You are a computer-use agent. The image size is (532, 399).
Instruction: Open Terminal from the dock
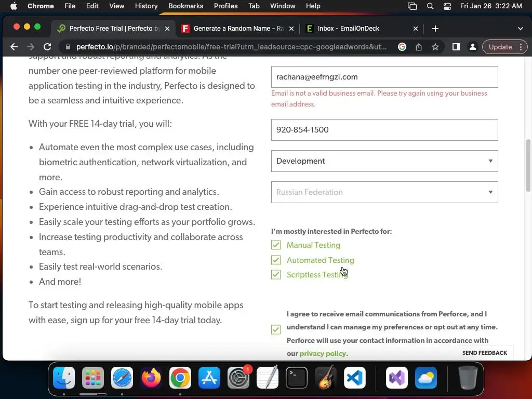[297, 378]
